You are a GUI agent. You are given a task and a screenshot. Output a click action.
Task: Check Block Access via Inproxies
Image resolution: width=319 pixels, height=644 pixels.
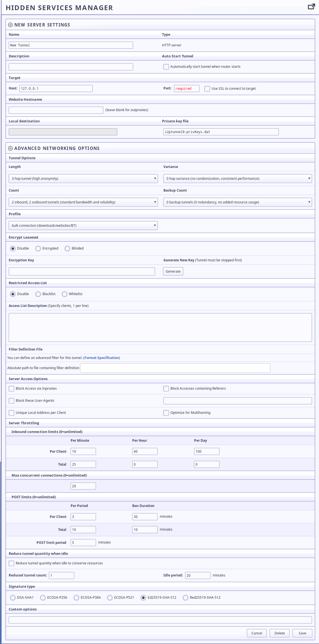[11, 389]
